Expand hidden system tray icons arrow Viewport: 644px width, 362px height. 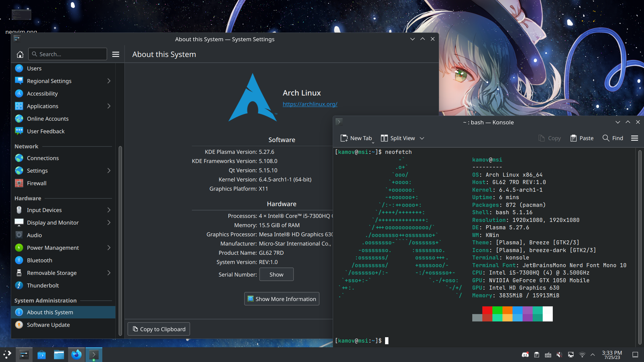pyautogui.click(x=593, y=355)
